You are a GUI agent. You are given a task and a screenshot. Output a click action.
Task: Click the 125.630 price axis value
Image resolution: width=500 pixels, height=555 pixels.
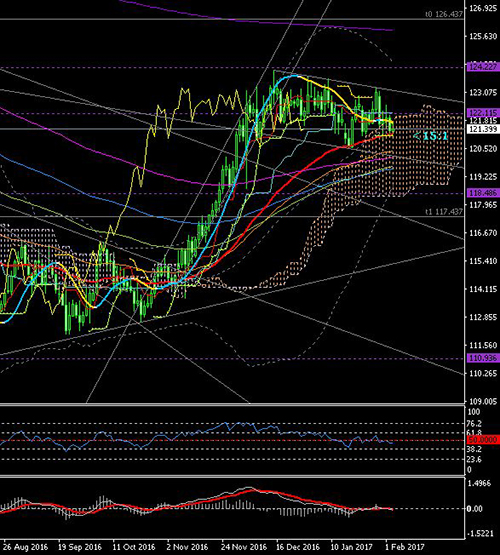click(x=483, y=36)
